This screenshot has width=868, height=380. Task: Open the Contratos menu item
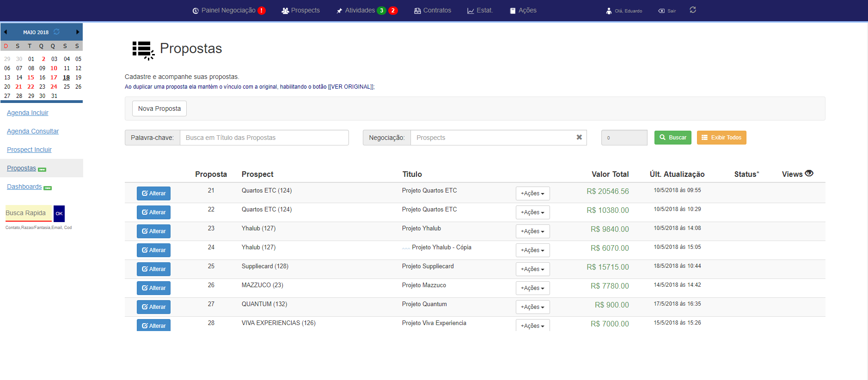point(433,10)
